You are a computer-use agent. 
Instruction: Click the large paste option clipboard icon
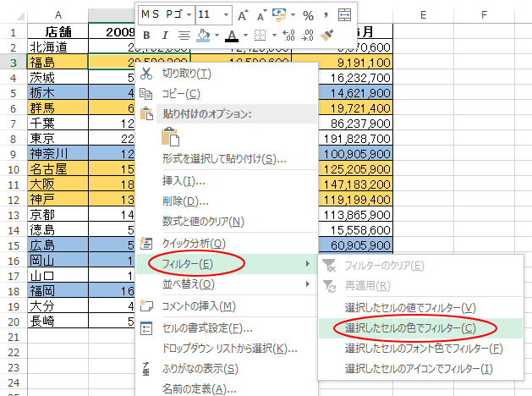click(x=170, y=137)
